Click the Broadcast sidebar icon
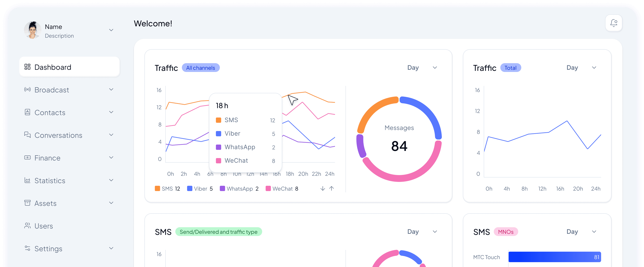Screen dimensions: 644x267 pos(27,90)
